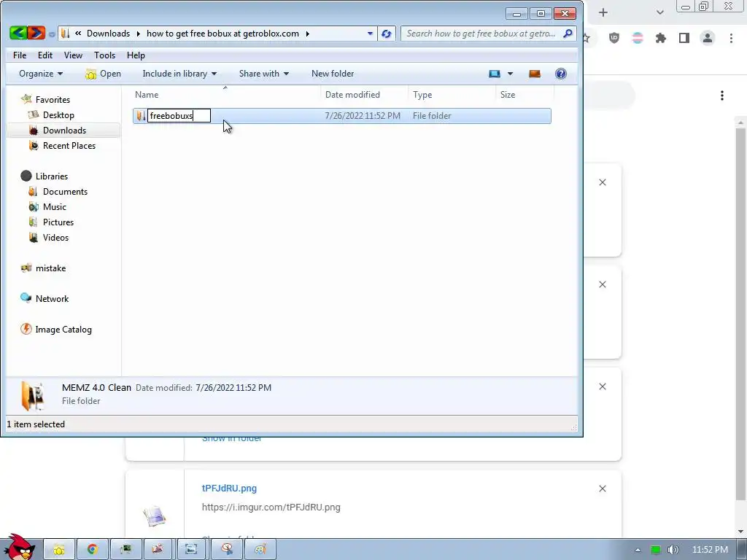The height and width of the screenshot is (560, 747).
Task: Show hidden tray icons arrow
Action: click(638, 550)
